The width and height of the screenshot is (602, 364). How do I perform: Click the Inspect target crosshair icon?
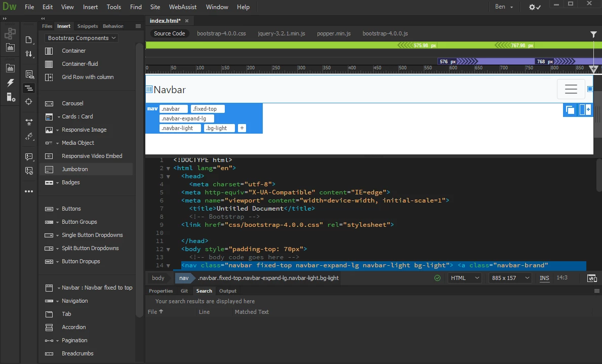tap(29, 102)
